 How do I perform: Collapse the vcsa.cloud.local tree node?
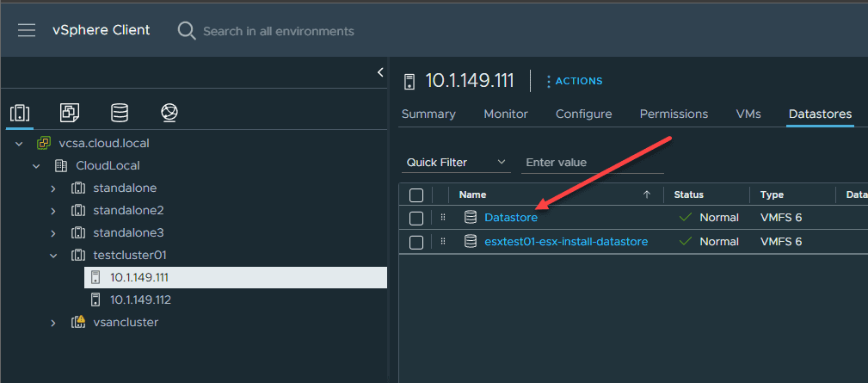click(x=20, y=144)
